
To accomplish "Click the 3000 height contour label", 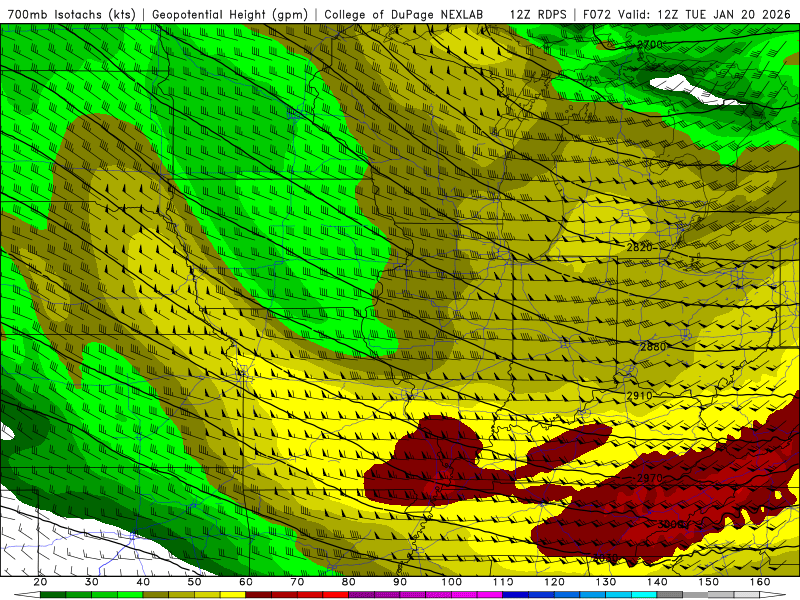I will click(670, 524).
